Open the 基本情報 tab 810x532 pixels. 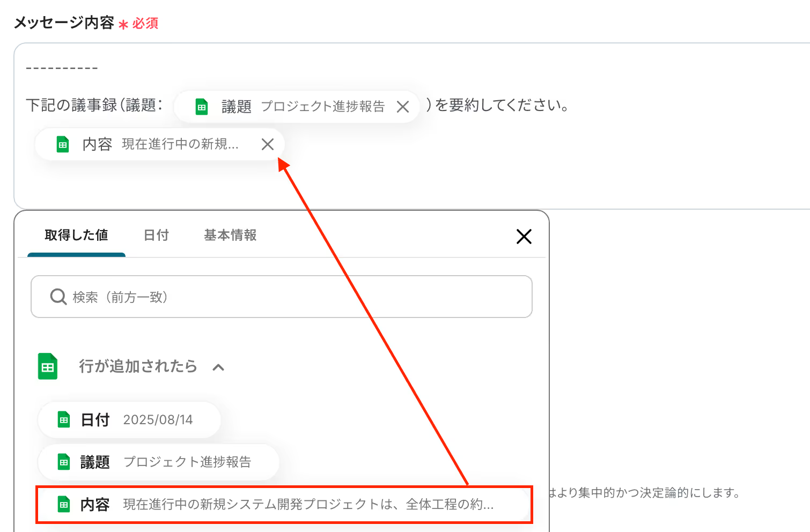[x=230, y=235]
